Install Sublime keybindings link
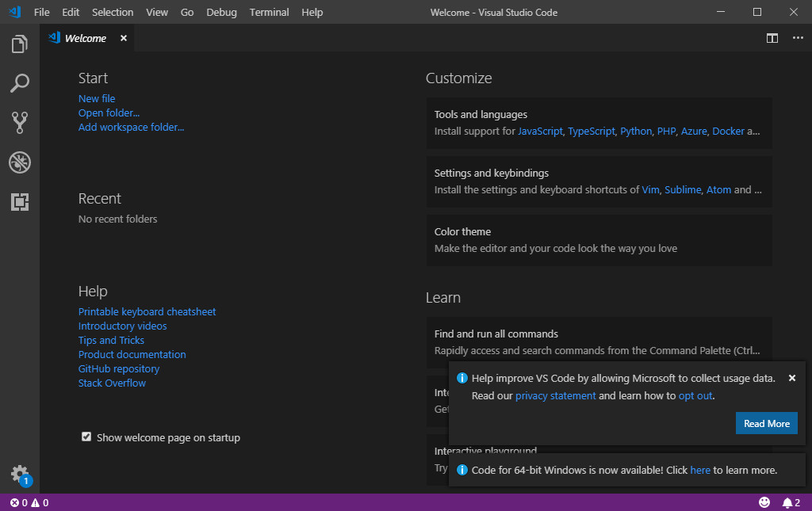This screenshot has height=511, width=812. click(683, 190)
